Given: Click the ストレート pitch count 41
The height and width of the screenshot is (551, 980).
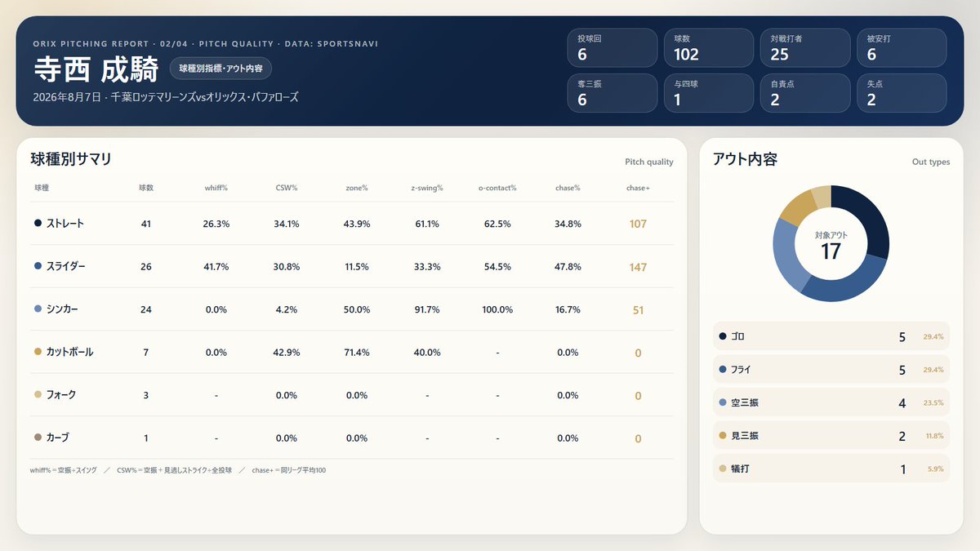Looking at the screenshot, I should (146, 224).
